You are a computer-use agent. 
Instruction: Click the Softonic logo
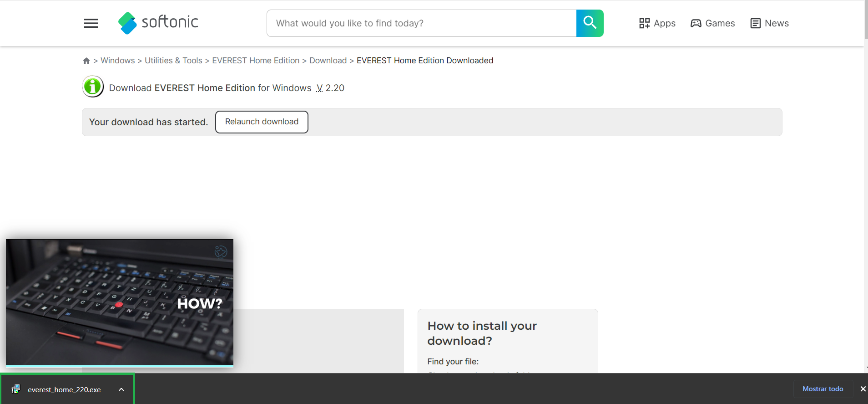point(158,23)
